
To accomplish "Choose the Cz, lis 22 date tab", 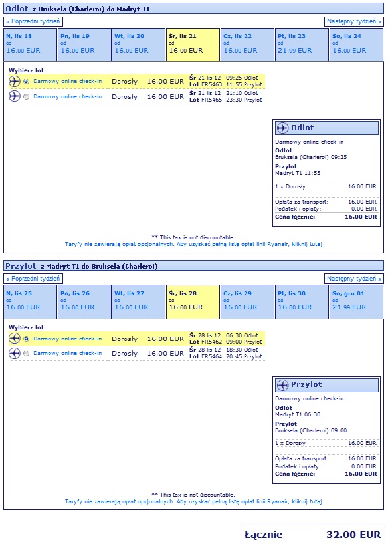I will tap(247, 45).
